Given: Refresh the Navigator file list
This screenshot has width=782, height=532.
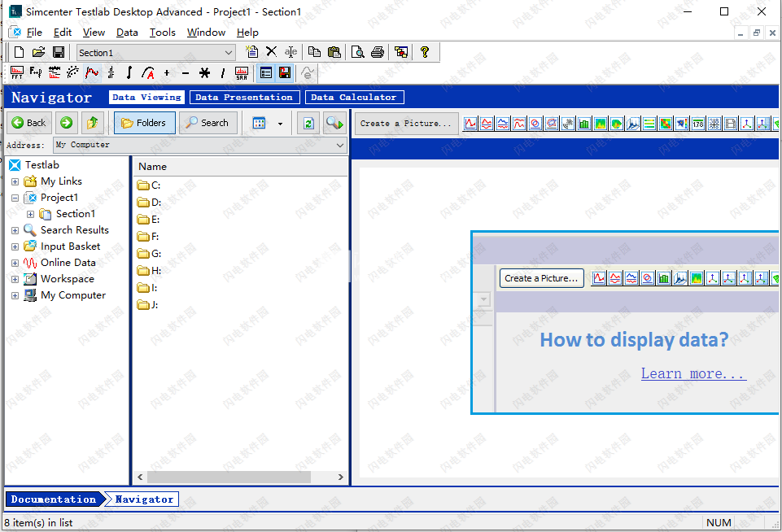Looking at the screenshot, I should pyautogui.click(x=308, y=123).
